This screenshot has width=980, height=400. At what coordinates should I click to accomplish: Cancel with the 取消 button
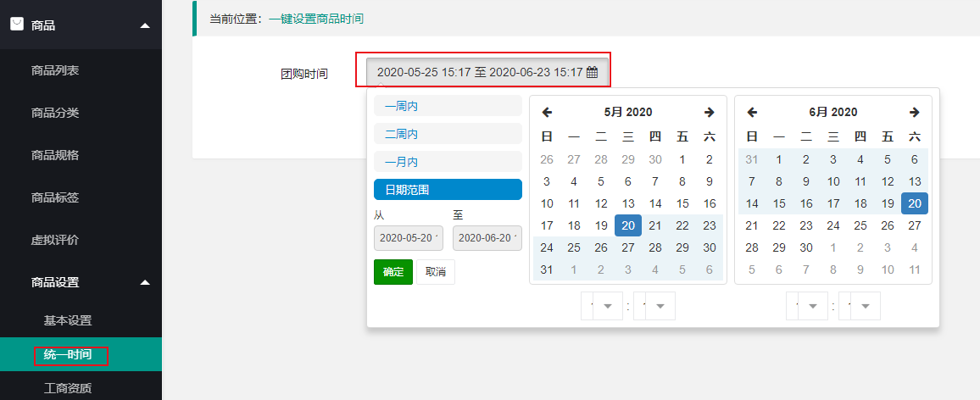coord(436,272)
